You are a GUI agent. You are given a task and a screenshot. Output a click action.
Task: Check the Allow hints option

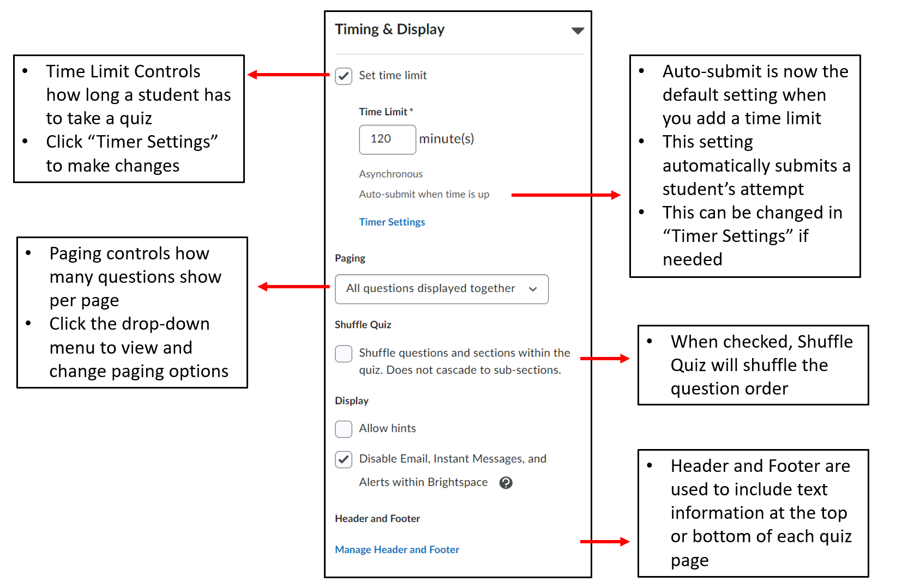click(x=344, y=429)
